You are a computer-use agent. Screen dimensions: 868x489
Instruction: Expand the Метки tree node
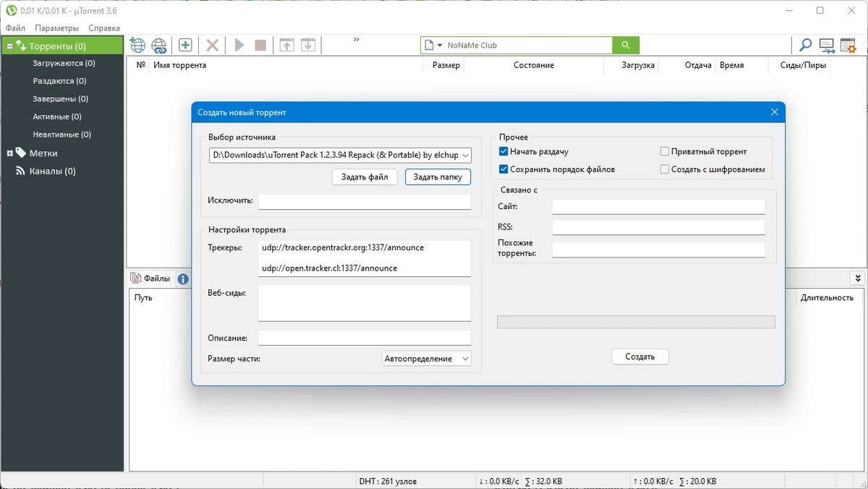(x=9, y=153)
